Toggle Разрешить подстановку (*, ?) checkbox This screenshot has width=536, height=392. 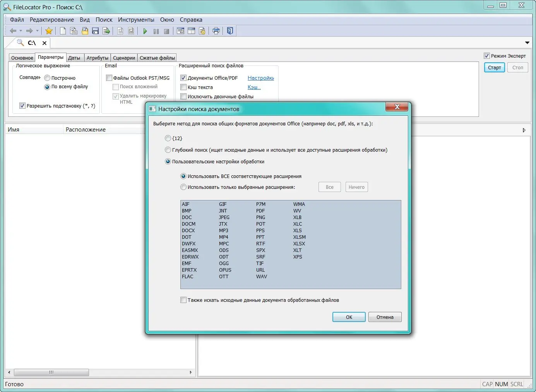pyautogui.click(x=22, y=106)
